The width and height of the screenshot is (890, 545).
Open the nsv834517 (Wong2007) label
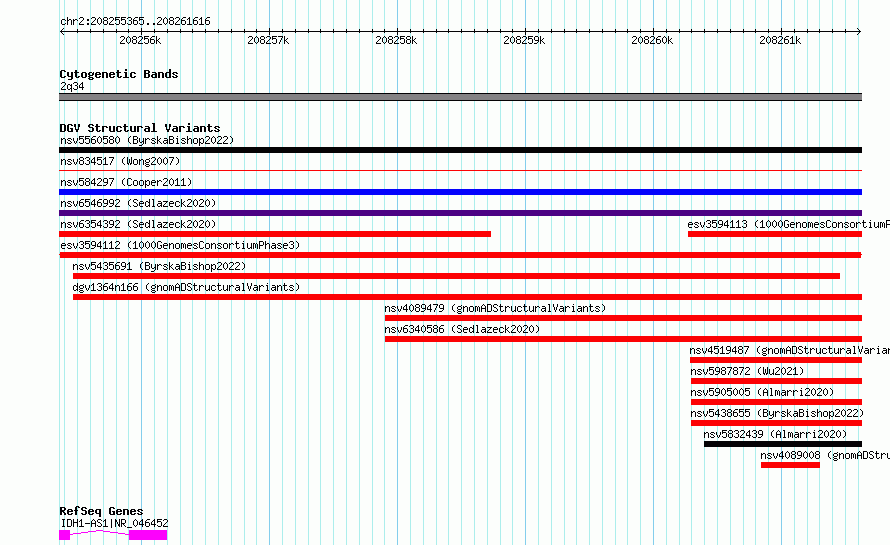point(120,161)
